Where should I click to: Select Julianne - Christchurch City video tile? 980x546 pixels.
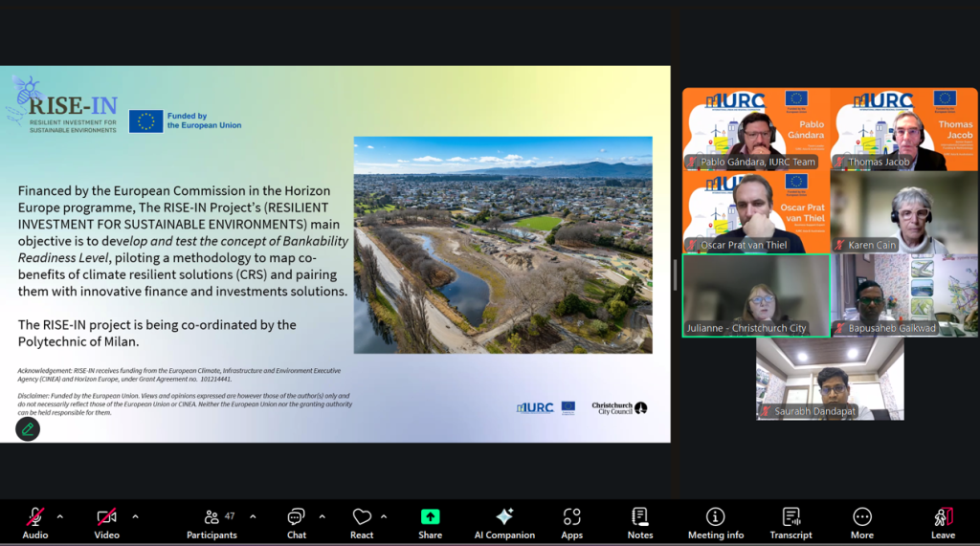(x=756, y=295)
